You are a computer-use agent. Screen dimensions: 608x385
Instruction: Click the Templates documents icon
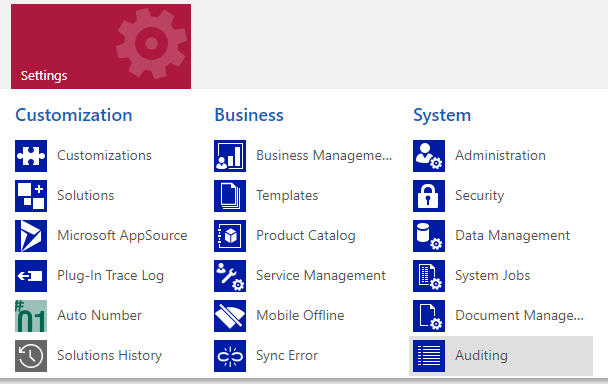[x=230, y=196]
